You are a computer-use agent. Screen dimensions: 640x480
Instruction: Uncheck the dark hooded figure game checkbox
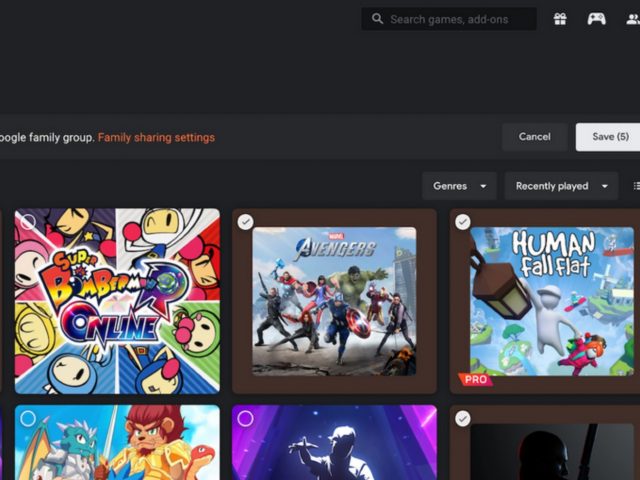pos(463,418)
